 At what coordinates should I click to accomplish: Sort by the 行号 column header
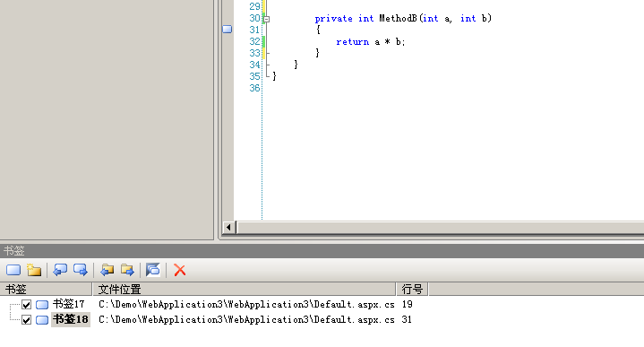(412, 290)
